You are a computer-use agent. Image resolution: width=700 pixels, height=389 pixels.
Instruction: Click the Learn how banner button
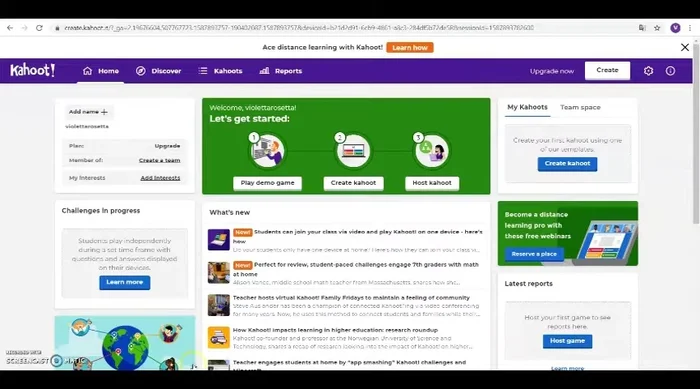410,47
